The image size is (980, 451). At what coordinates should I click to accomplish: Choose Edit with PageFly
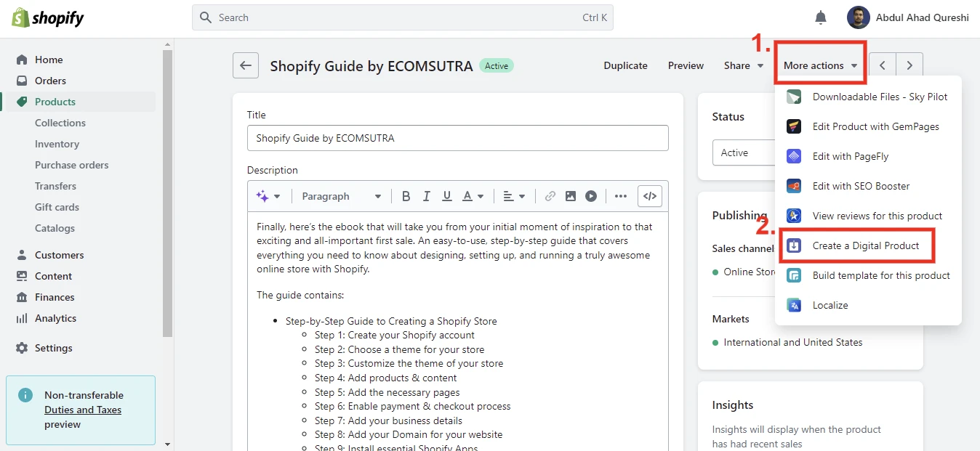pyautogui.click(x=868, y=156)
